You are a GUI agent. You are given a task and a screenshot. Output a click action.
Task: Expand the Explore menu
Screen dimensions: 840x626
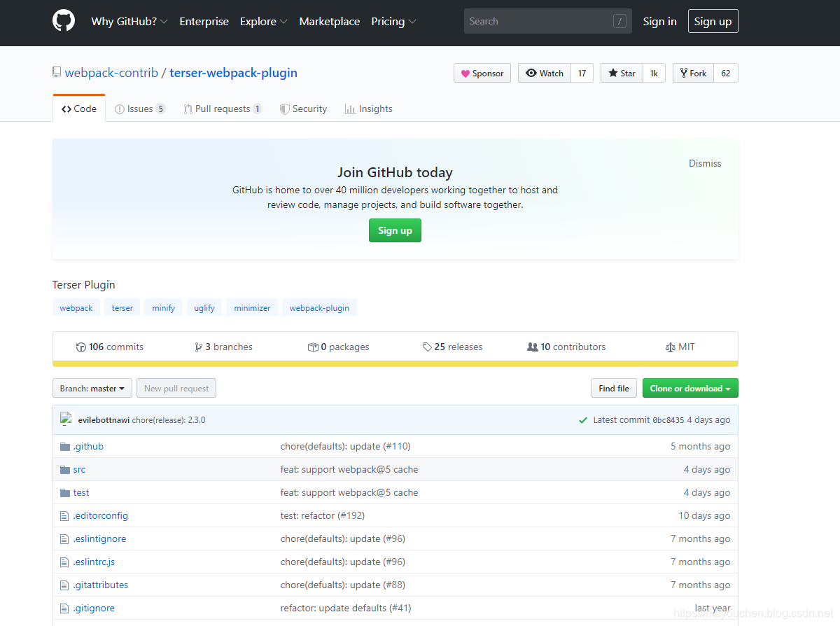coord(264,21)
